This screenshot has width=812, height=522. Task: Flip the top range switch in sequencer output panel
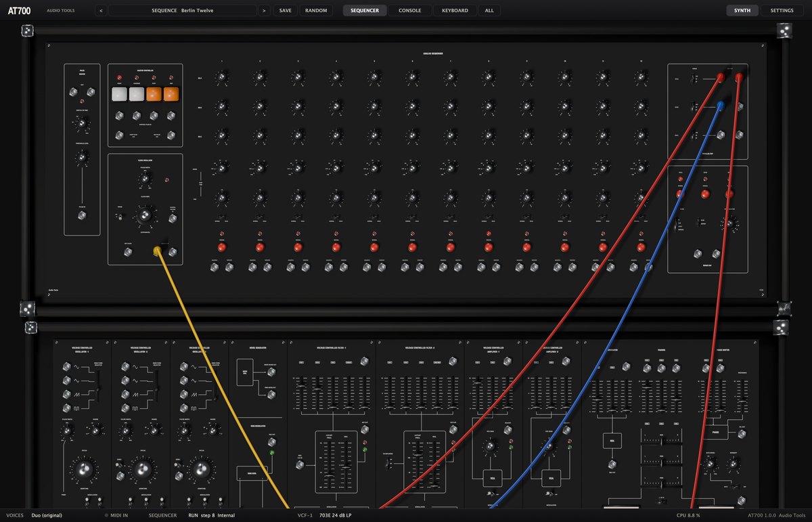[693, 79]
